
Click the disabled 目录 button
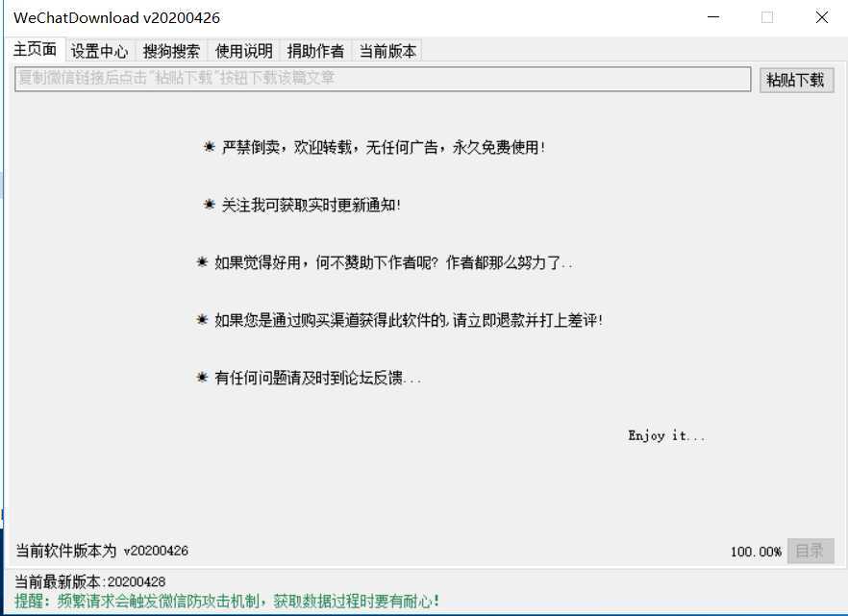811,551
